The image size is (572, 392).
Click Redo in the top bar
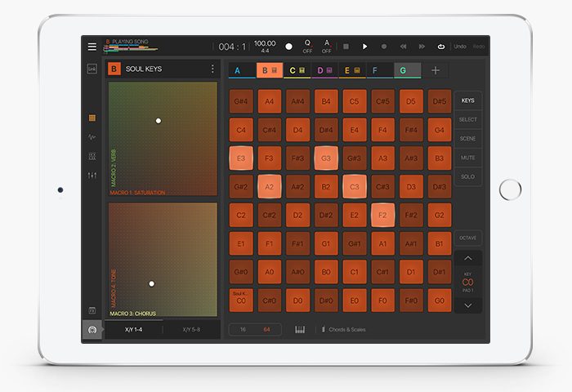pyautogui.click(x=479, y=47)
